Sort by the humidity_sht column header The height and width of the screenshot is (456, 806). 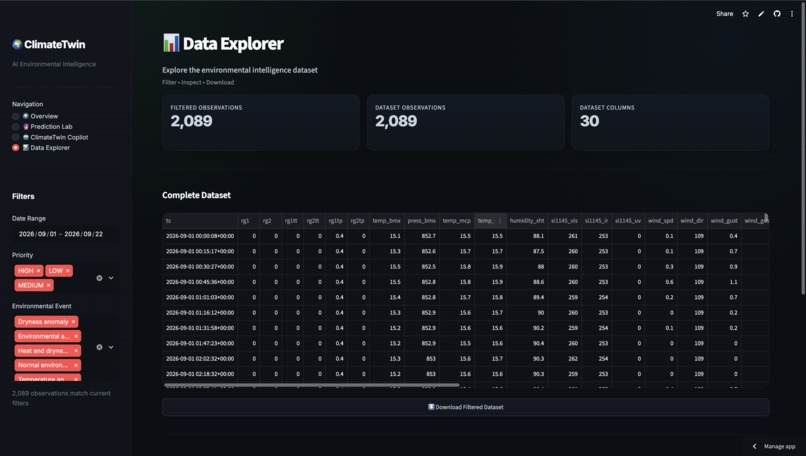click(x=527, y=221)
